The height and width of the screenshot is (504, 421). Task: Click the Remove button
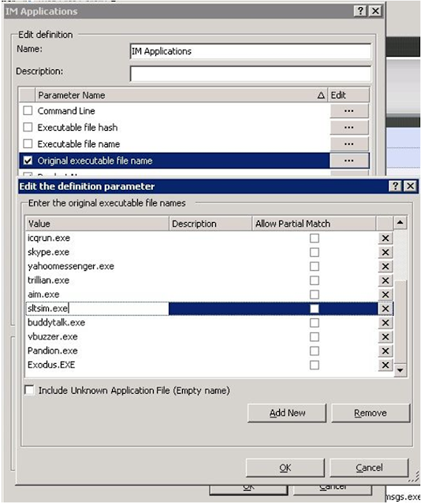click(371, 413)
